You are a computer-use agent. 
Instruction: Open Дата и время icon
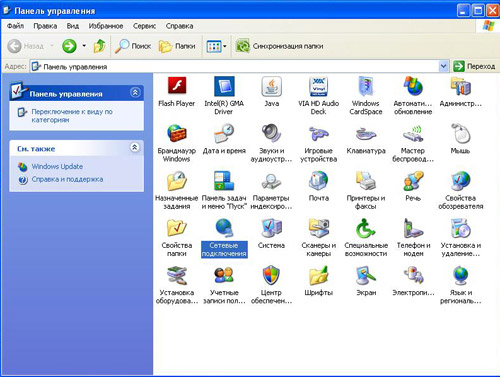(x=224, y=134)
